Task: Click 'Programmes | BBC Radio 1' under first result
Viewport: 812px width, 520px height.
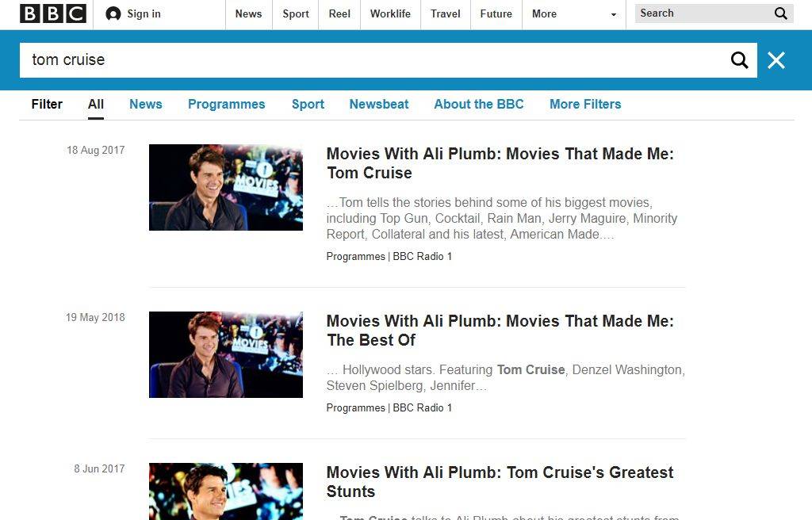Action: coord(389,256)
